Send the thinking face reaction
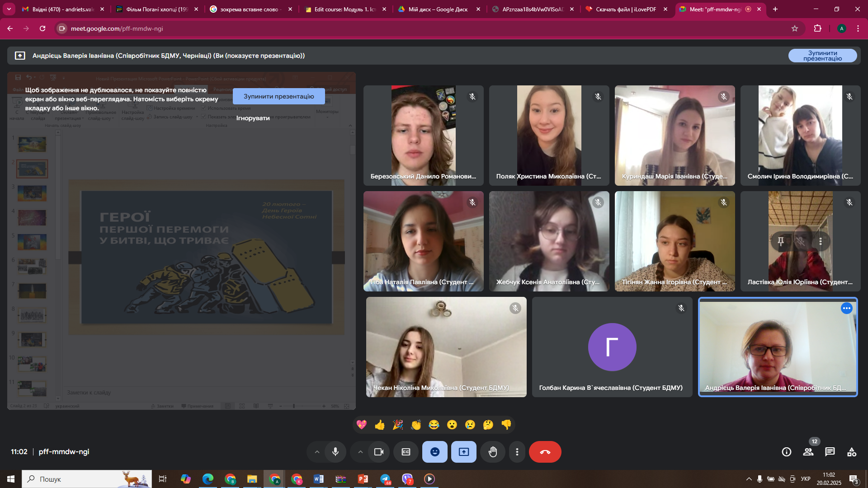868x488 pixels. (488, 425)
